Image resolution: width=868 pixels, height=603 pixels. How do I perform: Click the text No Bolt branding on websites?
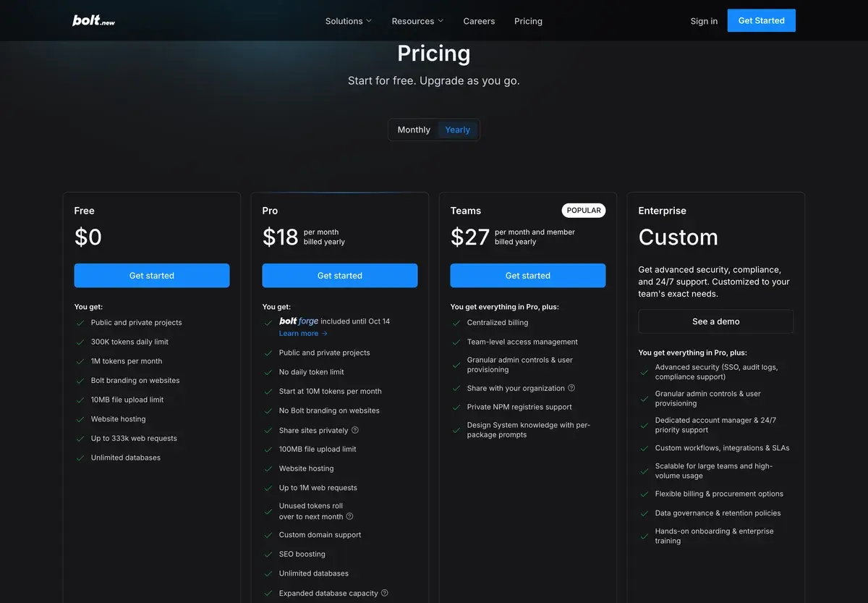[329, 410]
